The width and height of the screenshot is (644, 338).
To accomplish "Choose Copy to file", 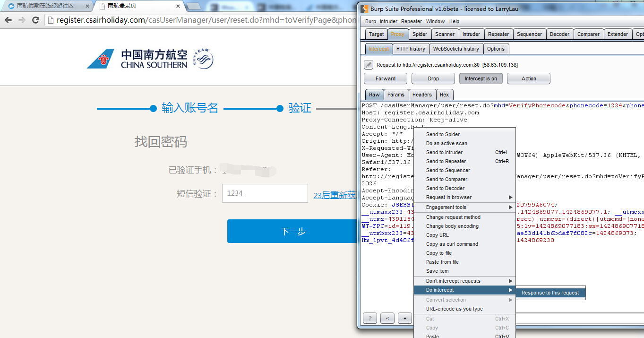I will coord(464,253).
